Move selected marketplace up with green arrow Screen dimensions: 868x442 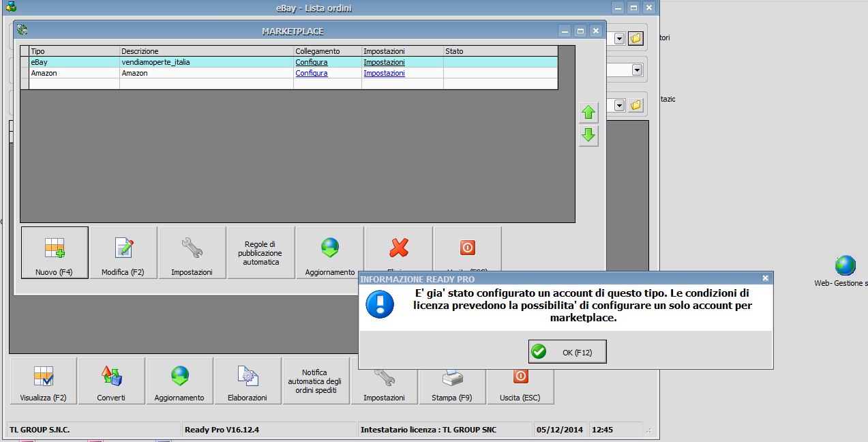[x=588, y=113]
